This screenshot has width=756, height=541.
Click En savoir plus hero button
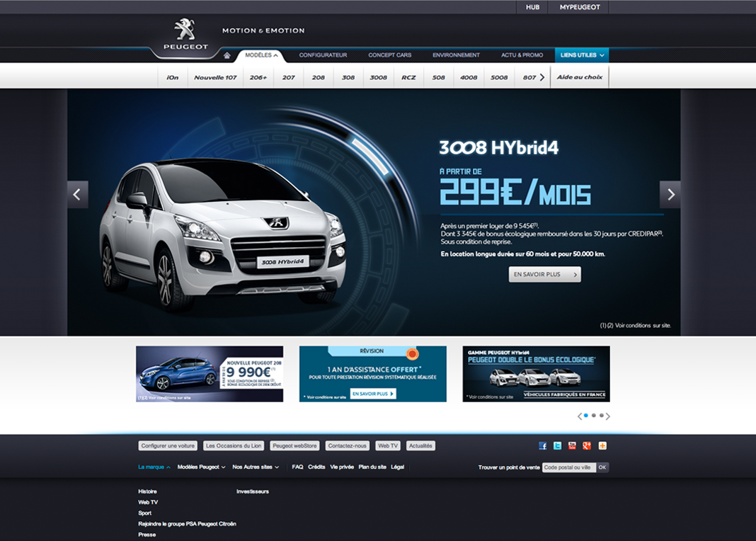[545, 274]
